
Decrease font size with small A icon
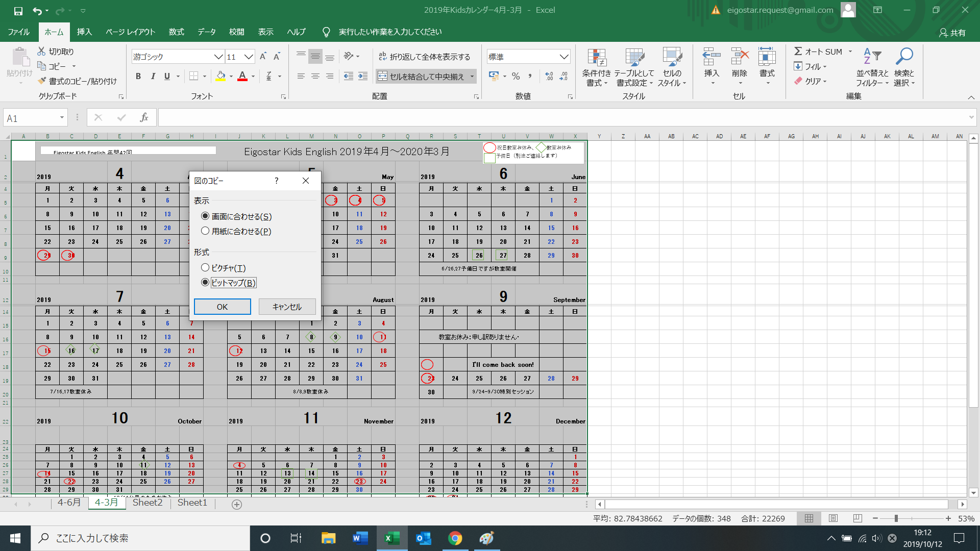coord(277,57)
